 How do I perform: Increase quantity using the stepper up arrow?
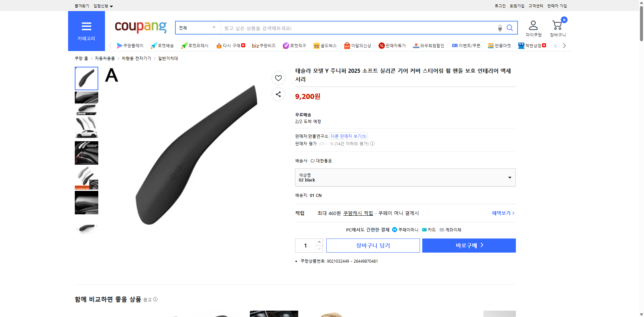click(x=319, y=242)
